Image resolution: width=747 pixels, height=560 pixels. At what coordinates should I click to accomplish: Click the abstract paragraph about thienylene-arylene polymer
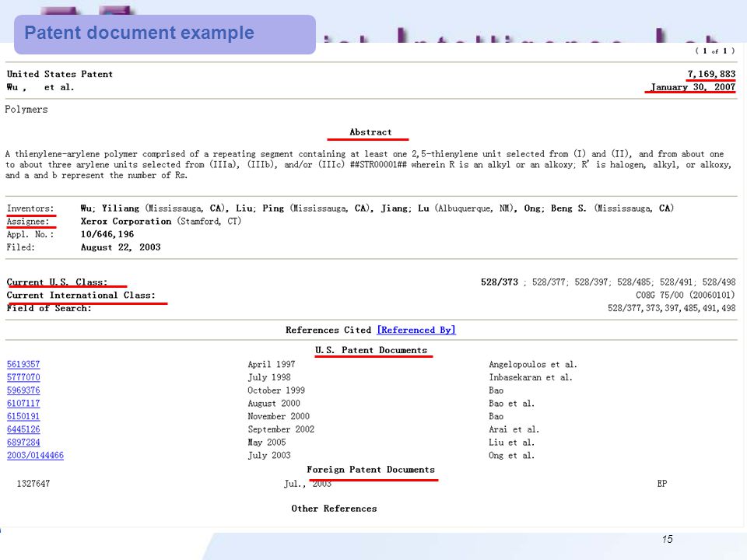(x=368, y=165)
